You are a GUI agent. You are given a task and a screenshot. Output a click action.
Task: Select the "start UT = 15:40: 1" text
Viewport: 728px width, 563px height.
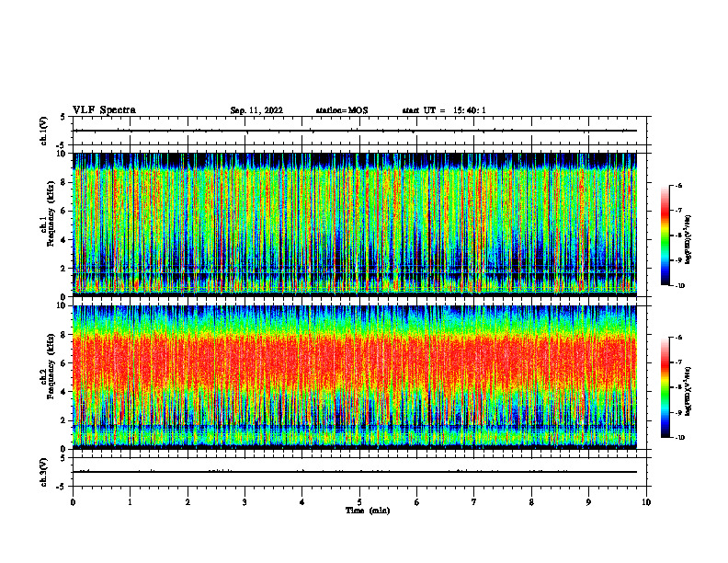[x=444, y=110]
